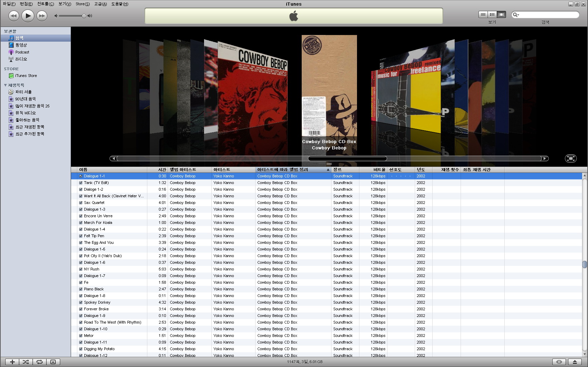The image size is (588, 367).
Task: Uncheck the Spokey Dorkey checkbox
Action: pyautogui.click(x=81, y=303)
